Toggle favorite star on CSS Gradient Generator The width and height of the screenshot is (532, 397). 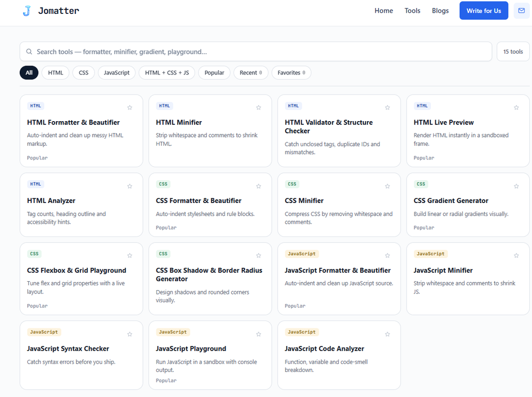(517, 186)
